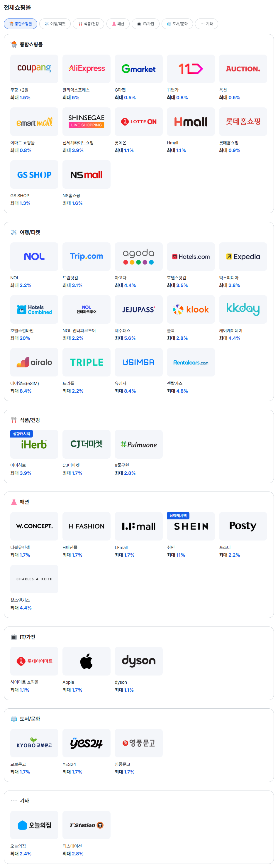
Task: Switch to the 여행/티켓 category tab
Action: 55,24
